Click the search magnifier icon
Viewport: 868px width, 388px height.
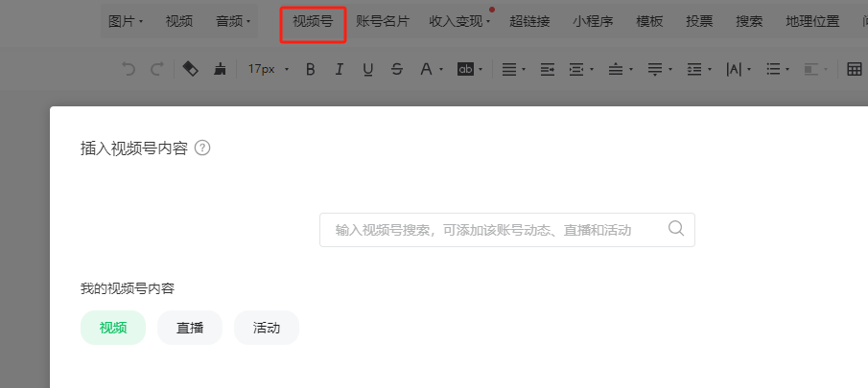click(676, 229)
